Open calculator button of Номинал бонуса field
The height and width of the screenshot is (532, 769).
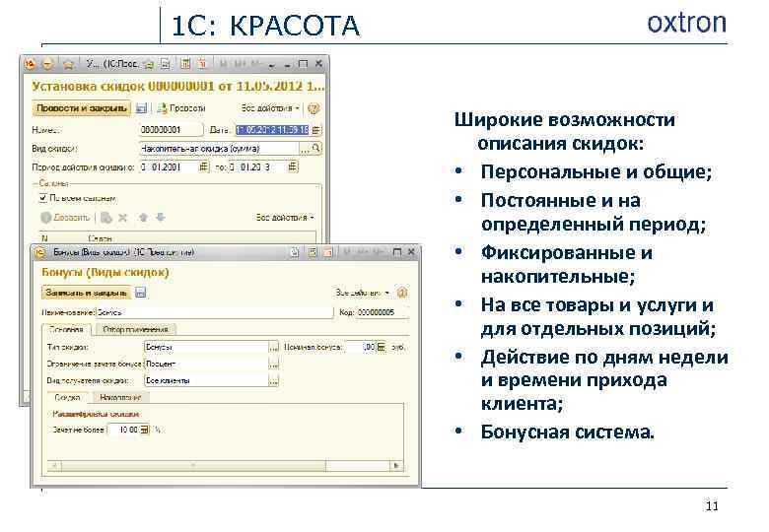click(382, 347)
